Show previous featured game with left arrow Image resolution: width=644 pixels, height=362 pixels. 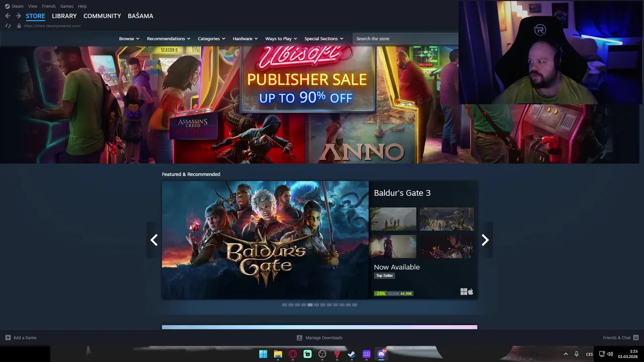[154, 240]
